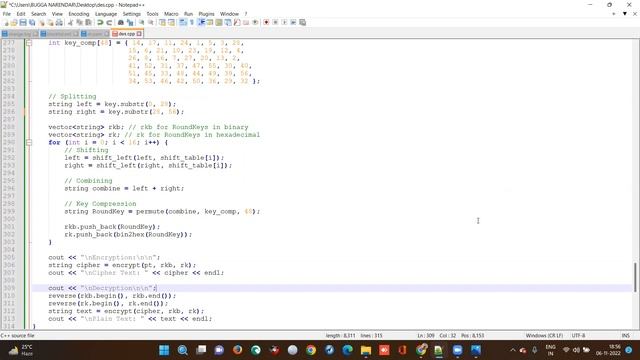Open Firefox from the taskbar
This screenshot has height=360, width=640.
(238, 350)
